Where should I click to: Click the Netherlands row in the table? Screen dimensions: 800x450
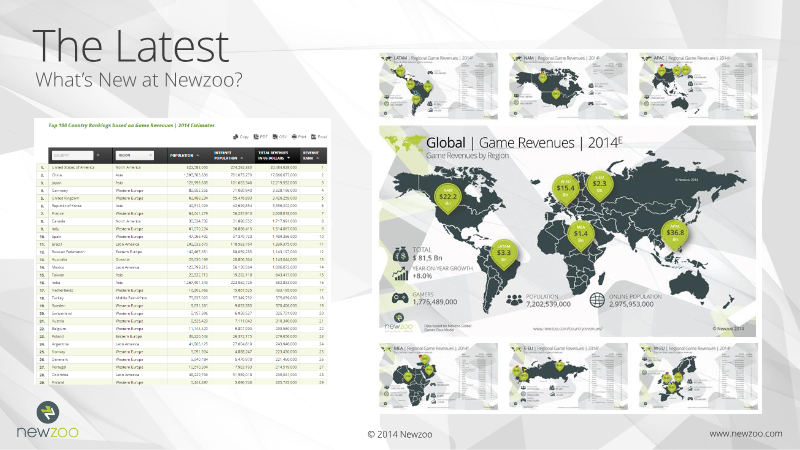tap(182, 290)
